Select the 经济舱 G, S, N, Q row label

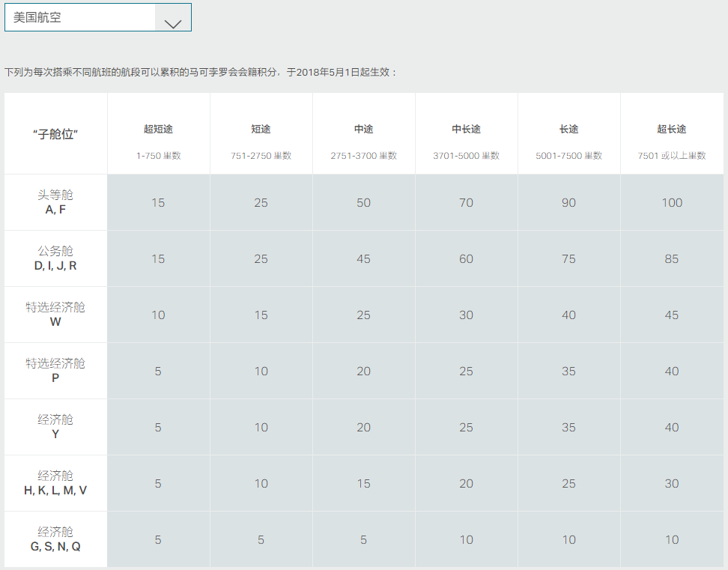click(55, 539)
